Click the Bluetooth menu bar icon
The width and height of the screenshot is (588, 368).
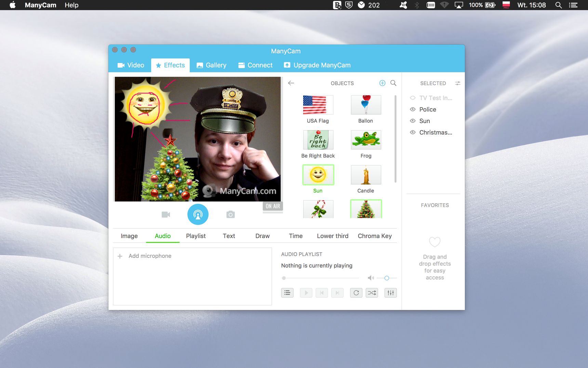417,5
